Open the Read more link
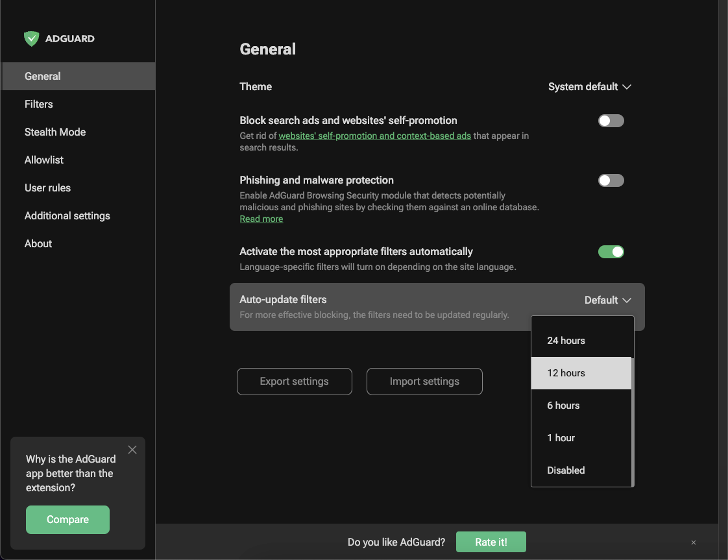Screen dimensions: 728x560 261,219
